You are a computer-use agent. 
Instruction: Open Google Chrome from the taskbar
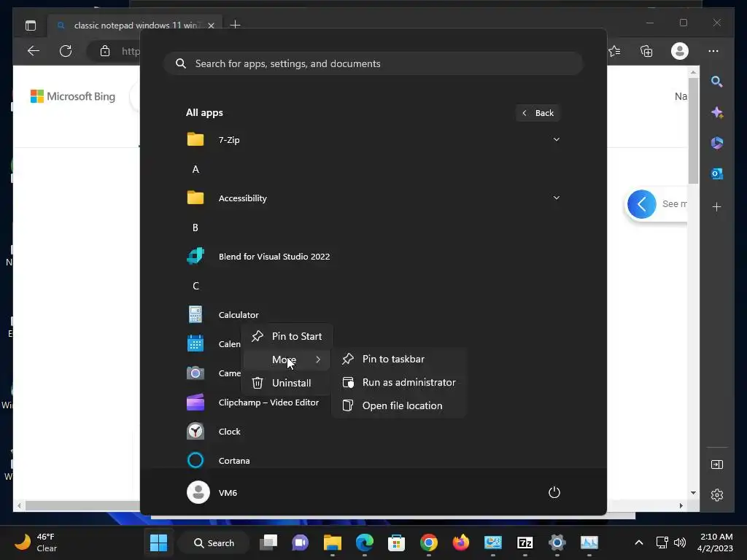pos(429,542)
